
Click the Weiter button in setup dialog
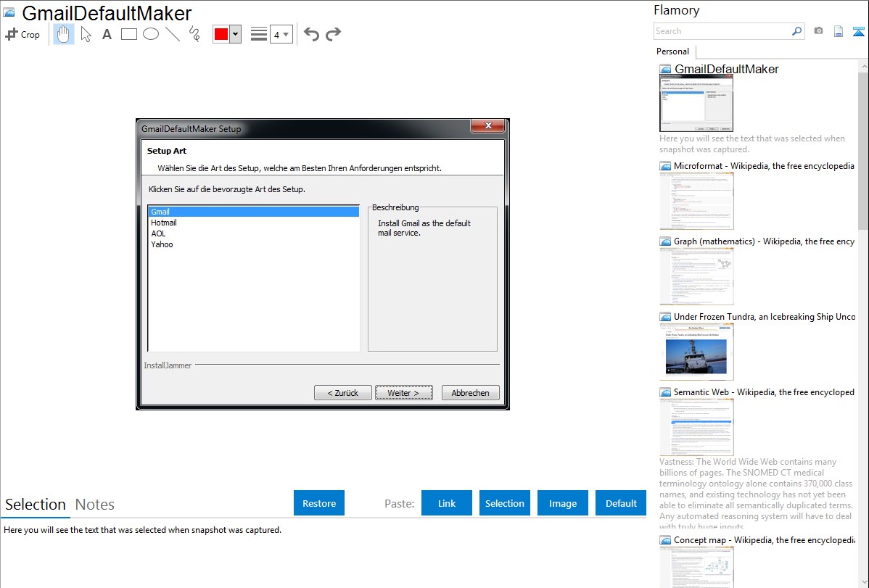(404, 392)
